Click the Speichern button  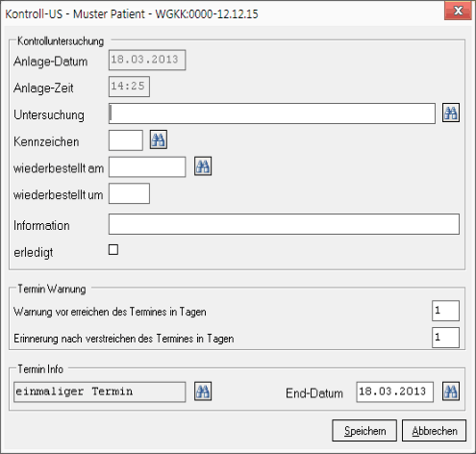tap(364, 431)
